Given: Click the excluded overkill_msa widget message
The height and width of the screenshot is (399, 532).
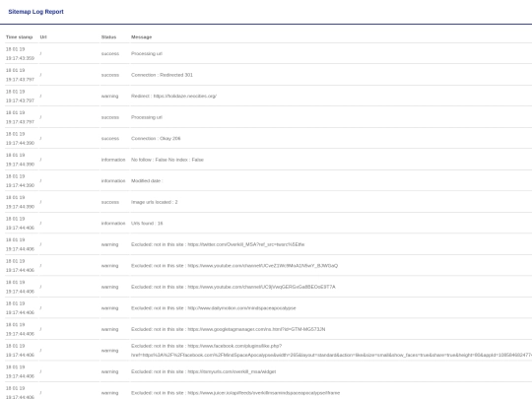Looking at the screenshot, I should click(204, 371).
